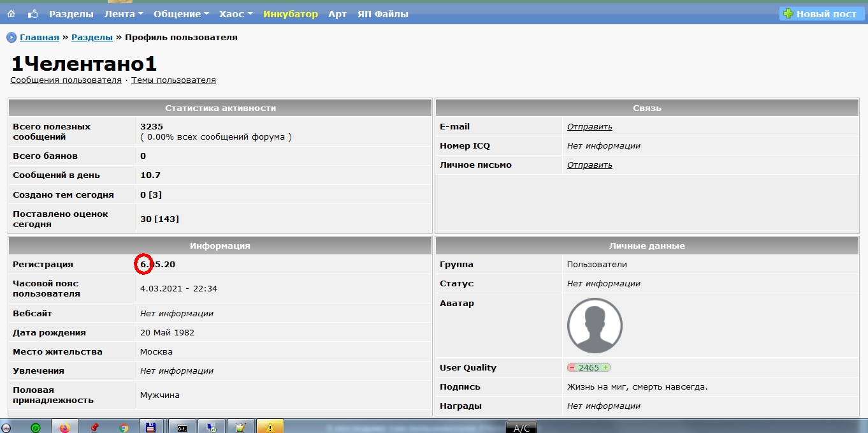Click the user avatar image

pos(595,326)
